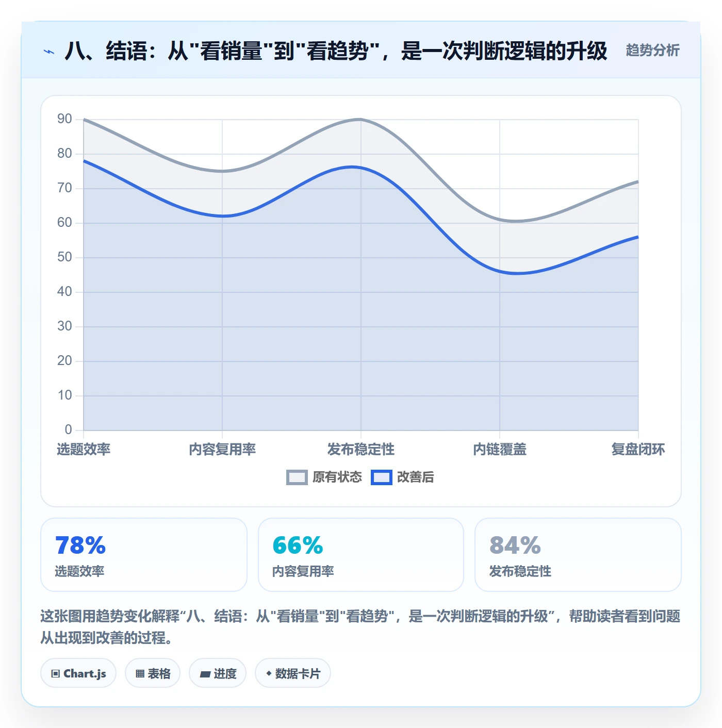722x728 pixels.
Task: Click the 数据卡片 tag
Action: (x=293, y=673)
